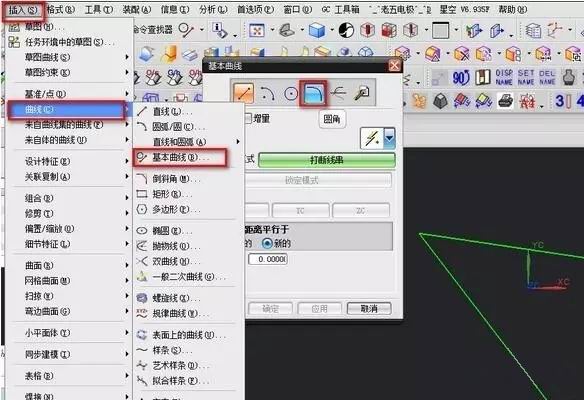Image resolution: width=584 pixels, height=400 pixels.
Task: Click the DEL NAME toolbar icon
Action: [547, 77]
